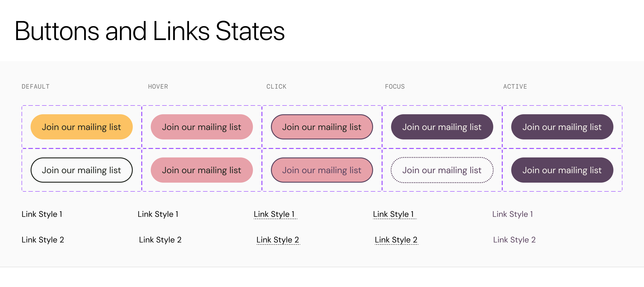Screen dimensions: 644x287
Task: Click bottom click-state button with purple text
Action: point(322,170)
